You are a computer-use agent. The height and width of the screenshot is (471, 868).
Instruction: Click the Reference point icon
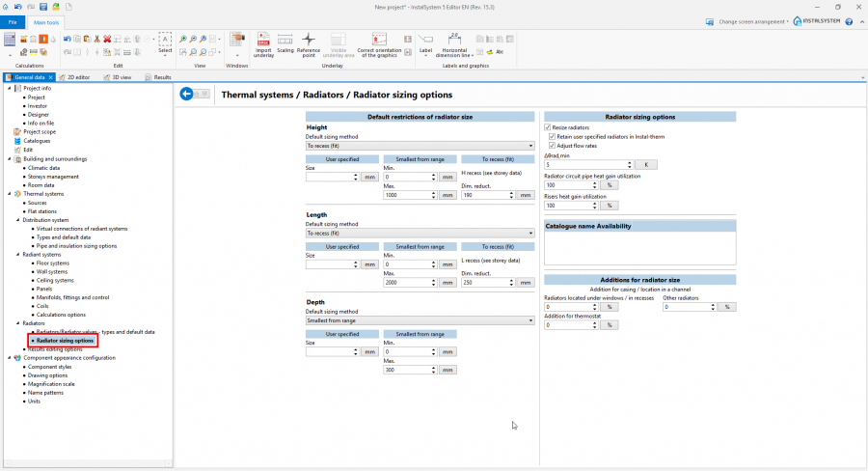pyautogui.click(x=309, y=41)
